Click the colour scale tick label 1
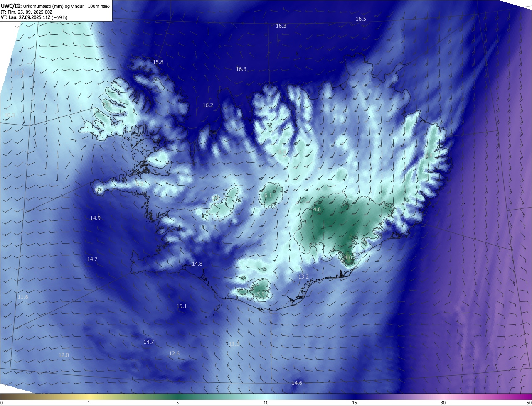532x406 pixels. coord(89,403)
